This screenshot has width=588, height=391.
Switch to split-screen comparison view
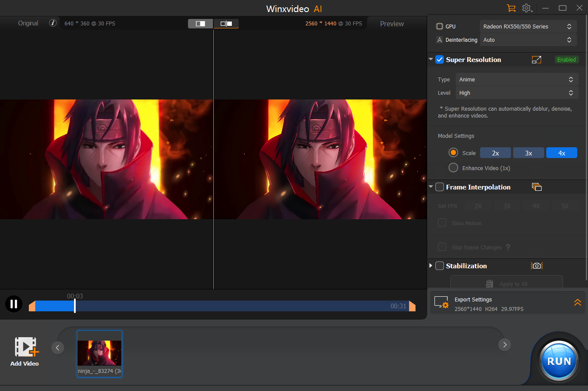[x=200, y=24]
